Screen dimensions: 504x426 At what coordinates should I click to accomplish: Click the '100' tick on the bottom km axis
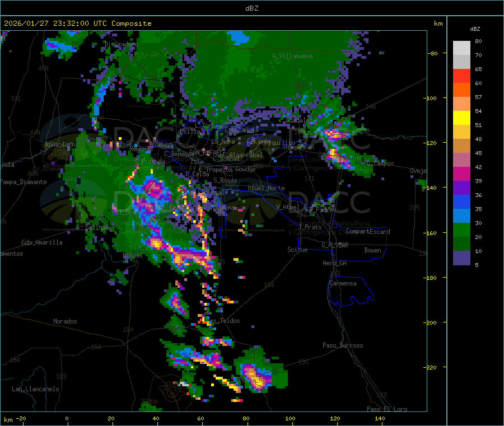click(x=290, y=418)
